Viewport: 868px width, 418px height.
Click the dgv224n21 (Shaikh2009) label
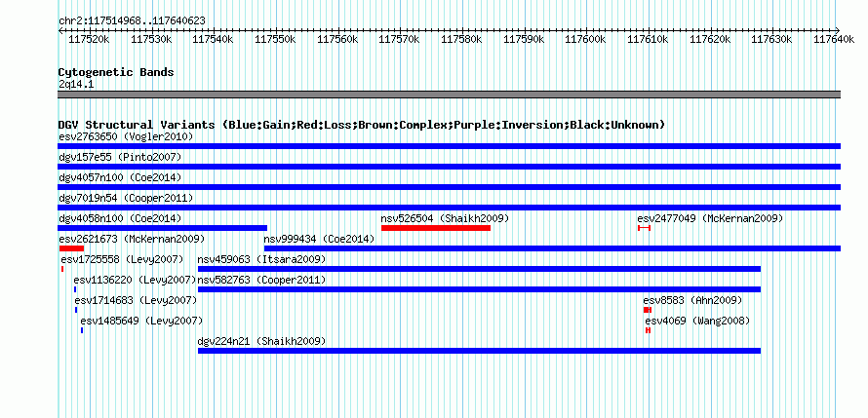pyautogui.click(x=261, y=341)
